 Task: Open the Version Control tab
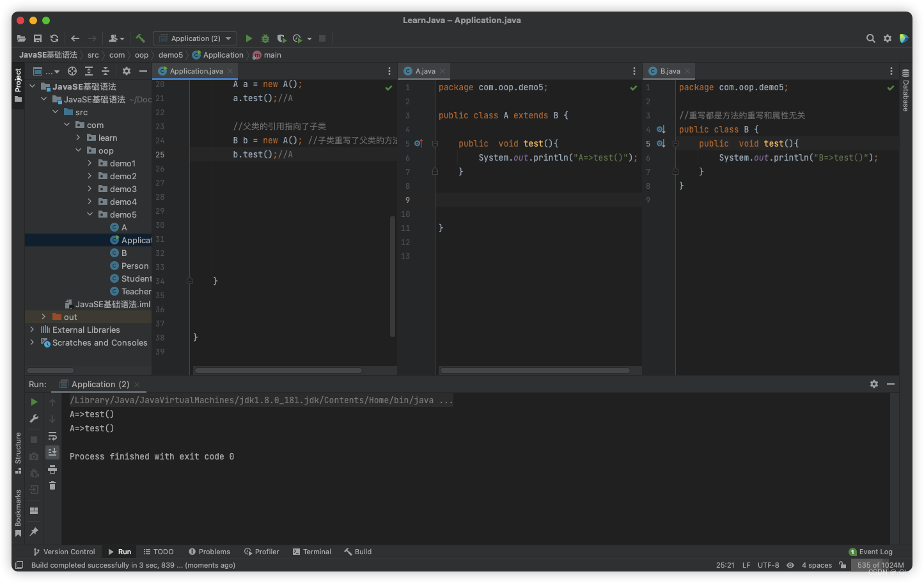click(64, 552)
